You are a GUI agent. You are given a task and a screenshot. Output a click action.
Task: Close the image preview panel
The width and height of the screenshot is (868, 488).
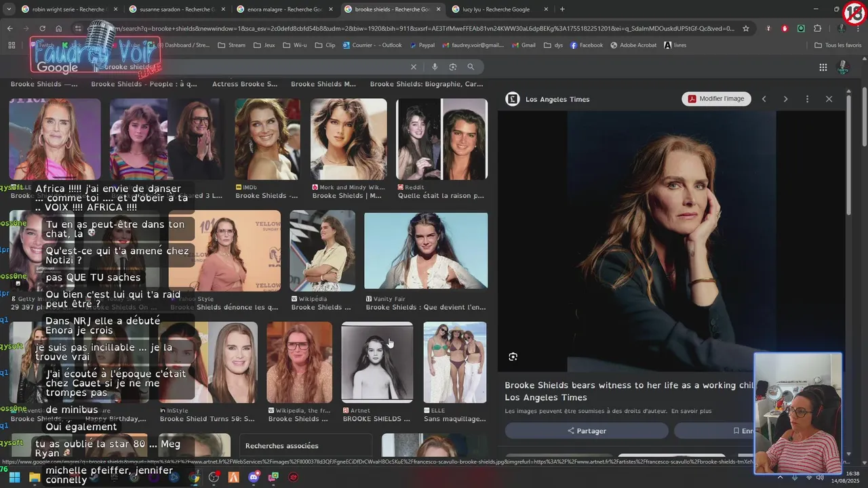[829, 99]
